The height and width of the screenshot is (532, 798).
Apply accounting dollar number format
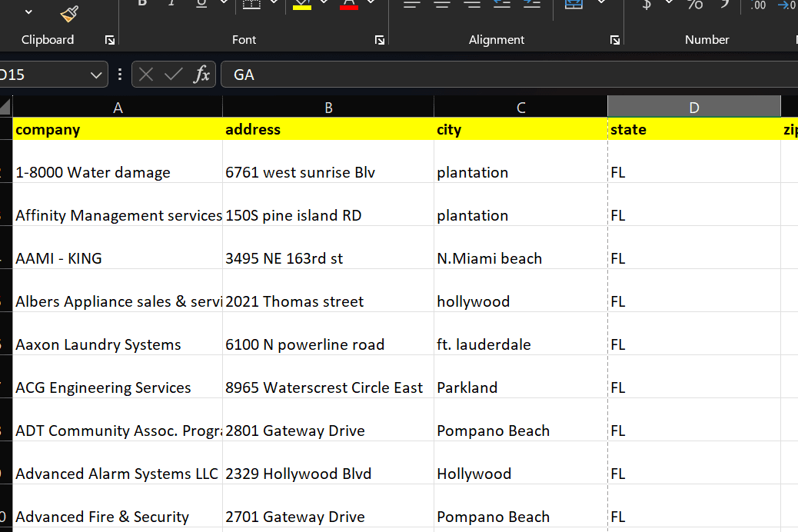pos(647,5)
